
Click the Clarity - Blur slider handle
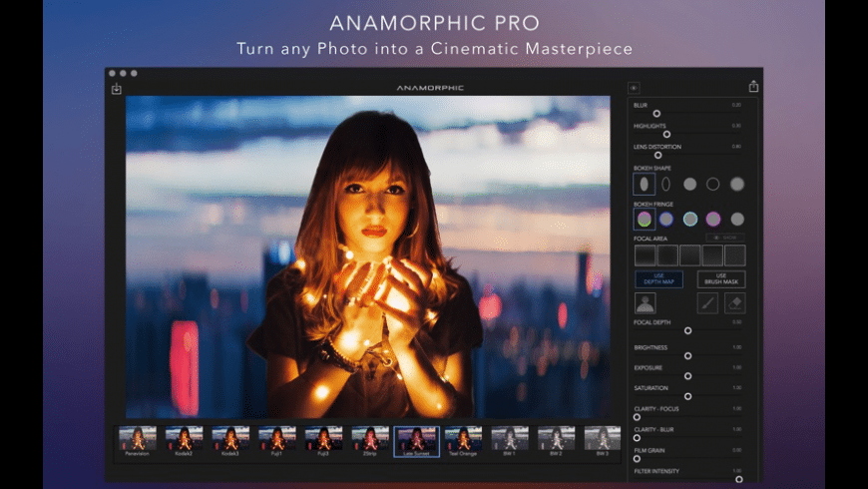638,438
